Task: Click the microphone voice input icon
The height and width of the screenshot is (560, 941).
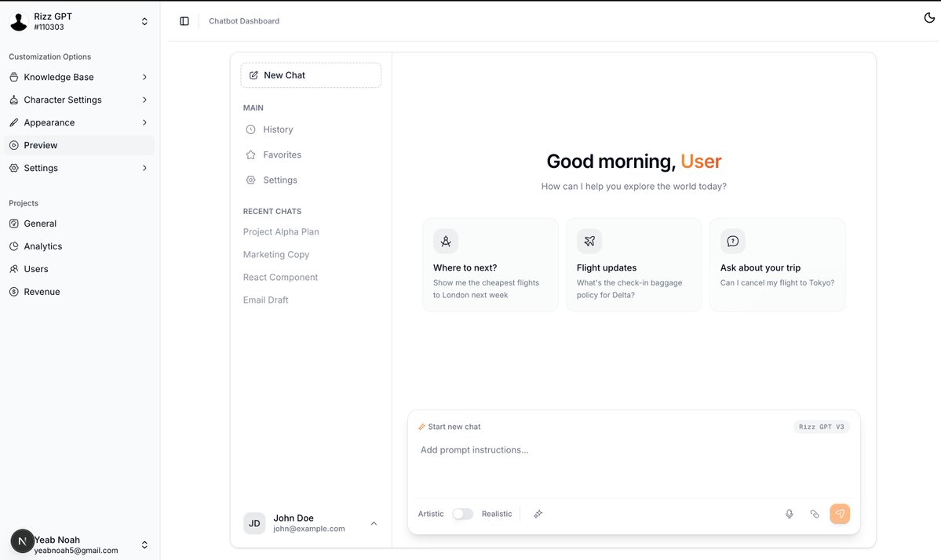Action: 790,514
